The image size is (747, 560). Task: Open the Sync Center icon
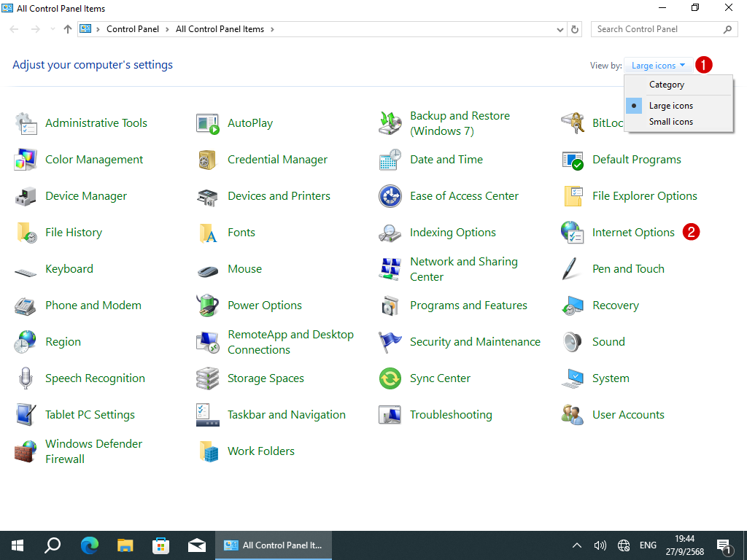tap(390, 378)
